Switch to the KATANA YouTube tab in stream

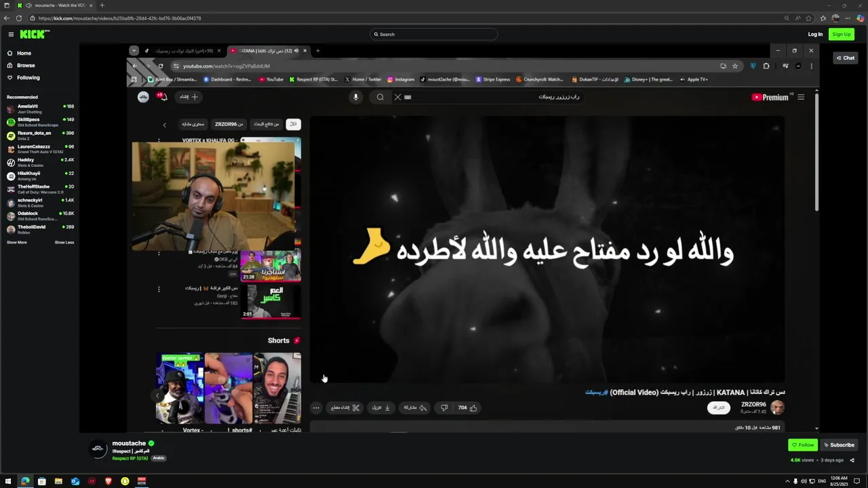click(x=268, y=51)
